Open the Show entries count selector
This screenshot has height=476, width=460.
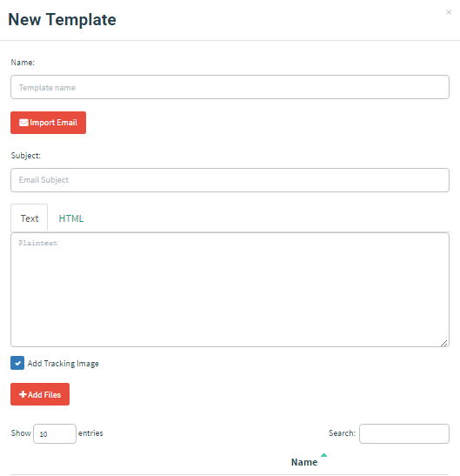(55, 434)
